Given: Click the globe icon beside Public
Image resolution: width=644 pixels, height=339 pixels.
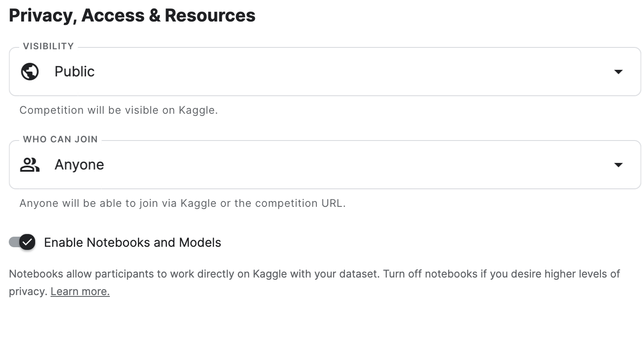Looking at the screenshot, I should click(30, 72).
